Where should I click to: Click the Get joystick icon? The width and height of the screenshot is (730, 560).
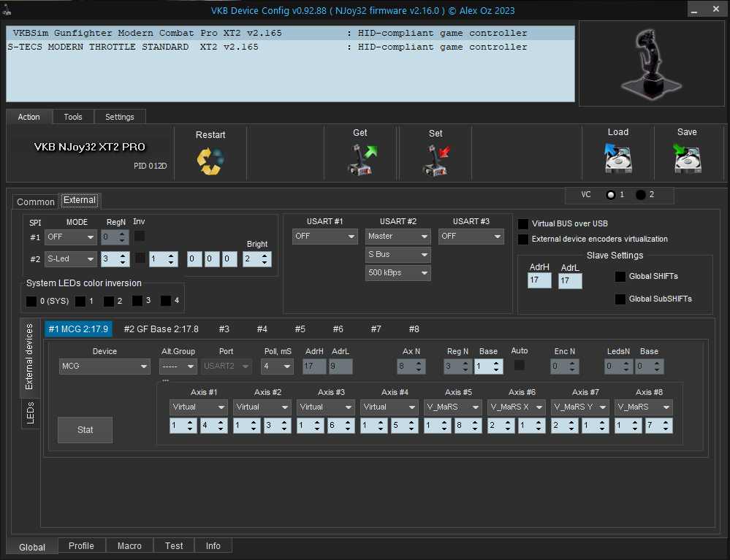coord(360,160)
